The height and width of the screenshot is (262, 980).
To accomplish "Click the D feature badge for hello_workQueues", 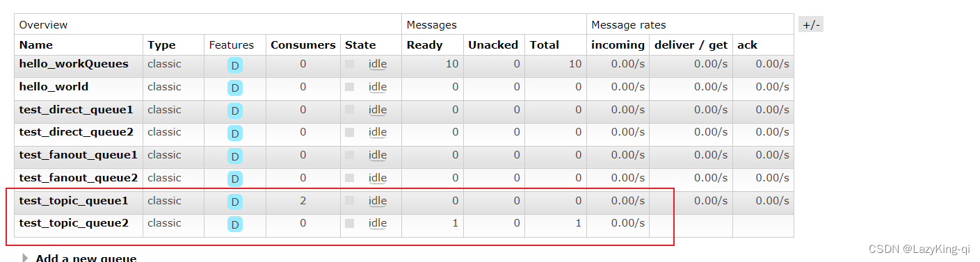I will pos(235,65).
